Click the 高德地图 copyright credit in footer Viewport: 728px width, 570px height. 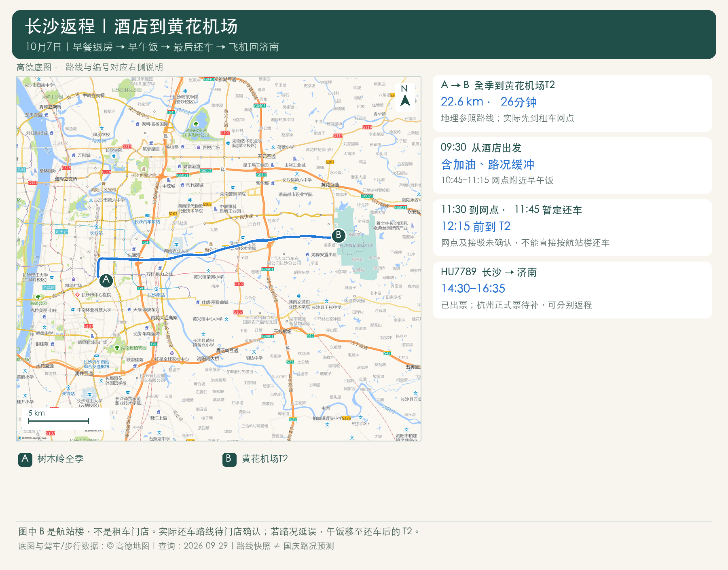tap(128, 546)
